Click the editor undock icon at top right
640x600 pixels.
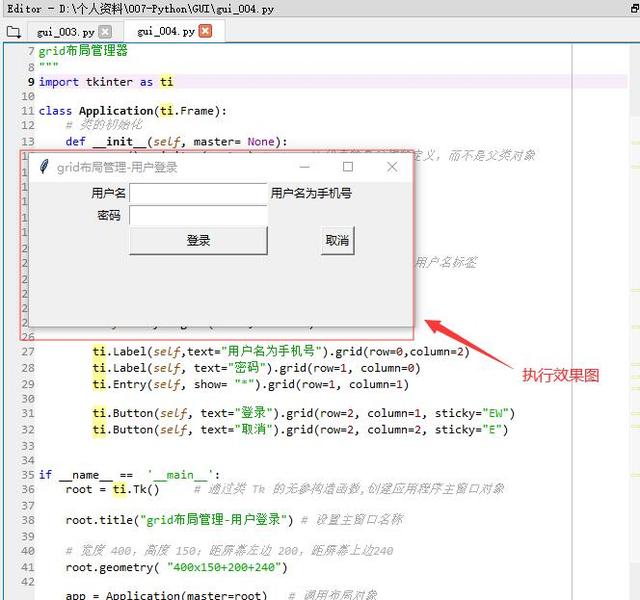click(x=635, y=8)
